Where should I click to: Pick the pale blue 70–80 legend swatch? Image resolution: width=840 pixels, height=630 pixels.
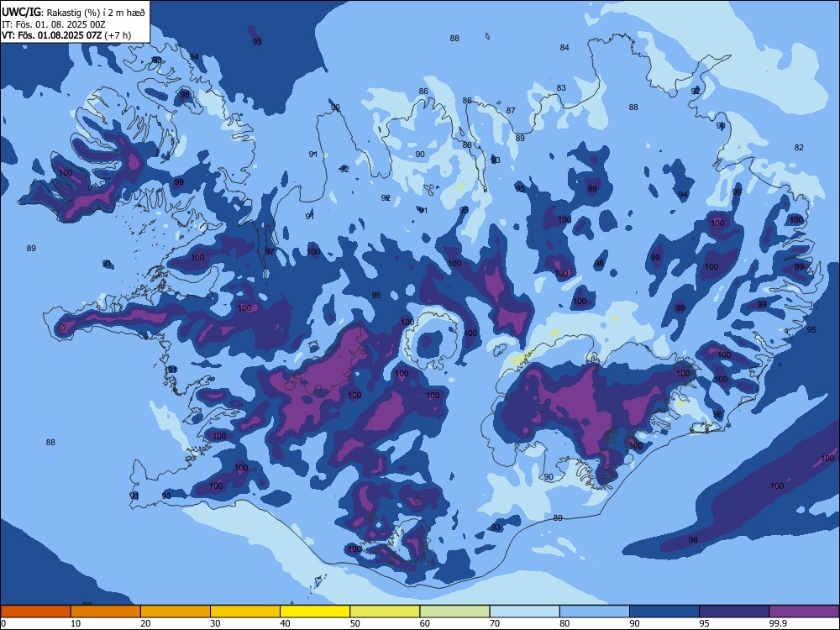click(x=525, y=612)
